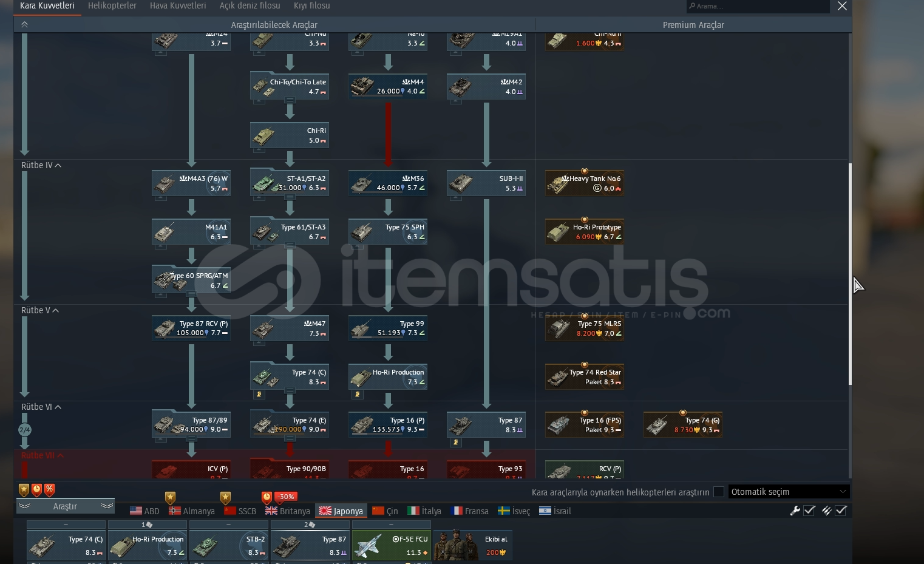Select premium Ho-Ri Prototype card
This screenshot has height=564, width=924.
click(x=585, y=232)
